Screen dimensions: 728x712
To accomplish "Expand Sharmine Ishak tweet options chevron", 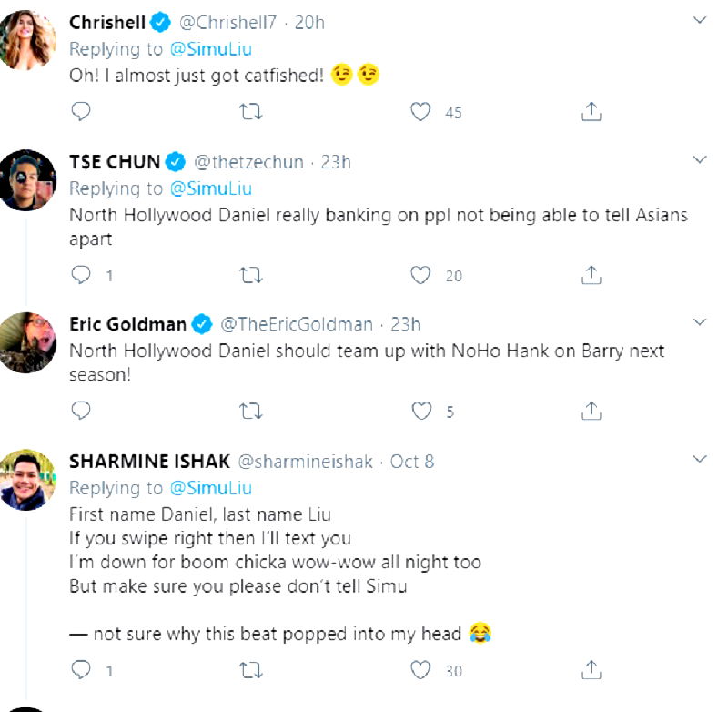I will tap(699, 458).
